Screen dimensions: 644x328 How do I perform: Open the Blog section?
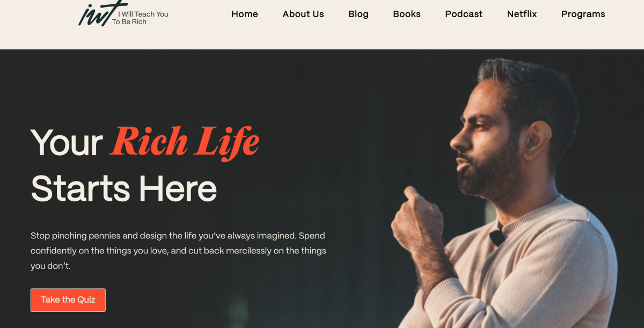coord(358,14)
